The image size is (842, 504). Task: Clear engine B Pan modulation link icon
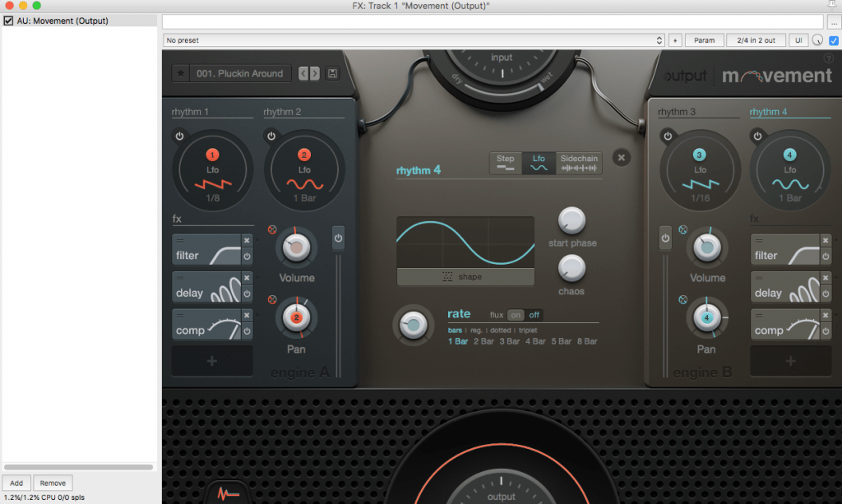pyautogui.click(x=683, y=299)
